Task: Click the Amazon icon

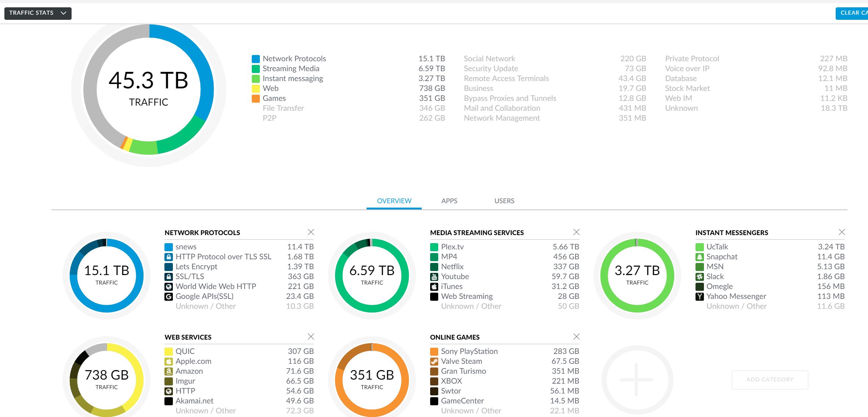Action: 168,371
